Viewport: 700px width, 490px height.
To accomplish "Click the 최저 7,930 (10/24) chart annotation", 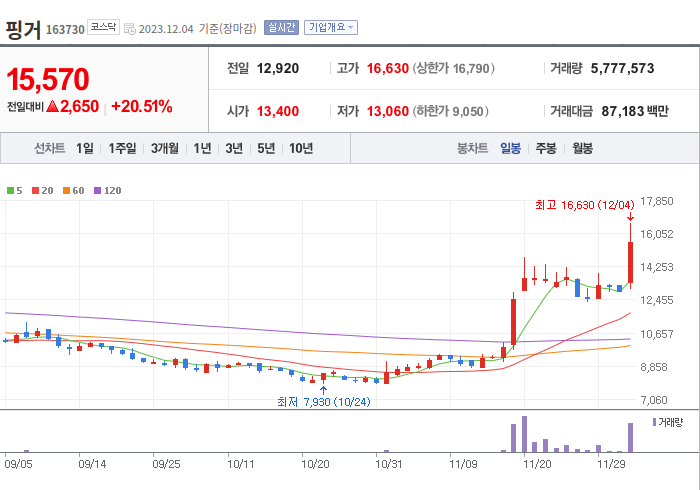I will point(324,402).
